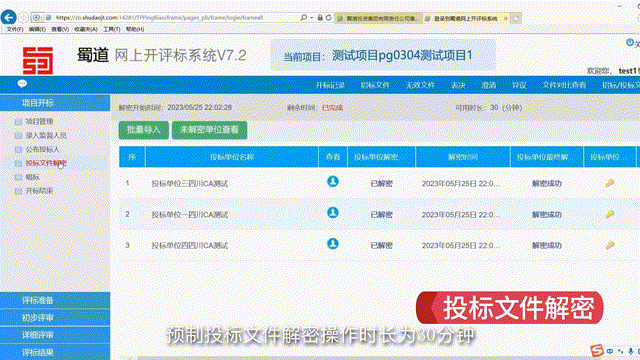
Task: Click the icon beside 公布投标人
Action: point(18,149)
